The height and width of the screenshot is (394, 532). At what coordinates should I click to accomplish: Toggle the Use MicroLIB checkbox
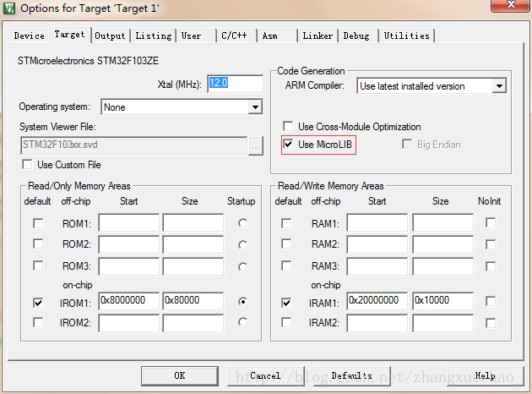(x=288, y=144)
